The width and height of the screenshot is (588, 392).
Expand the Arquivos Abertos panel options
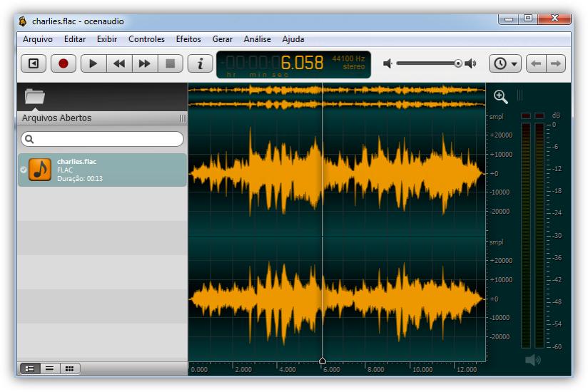point(183,118)
